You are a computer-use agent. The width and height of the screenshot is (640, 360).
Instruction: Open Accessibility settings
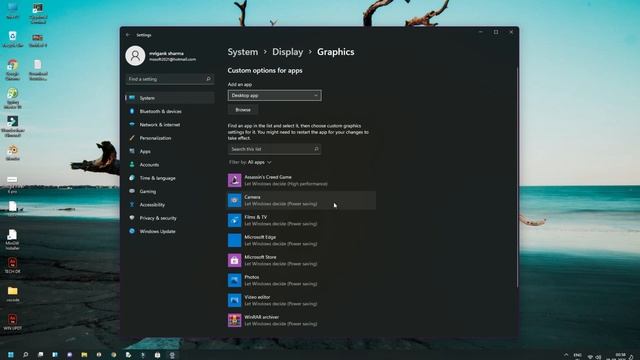click(x=170, y=205)
